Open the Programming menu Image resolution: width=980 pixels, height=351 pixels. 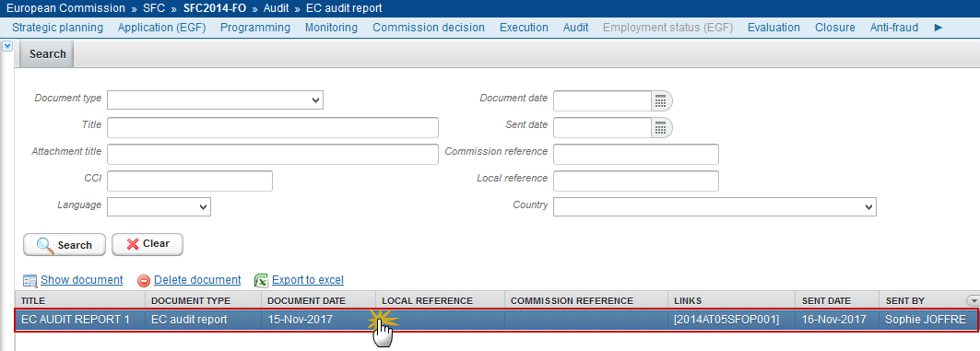point(255,28)
